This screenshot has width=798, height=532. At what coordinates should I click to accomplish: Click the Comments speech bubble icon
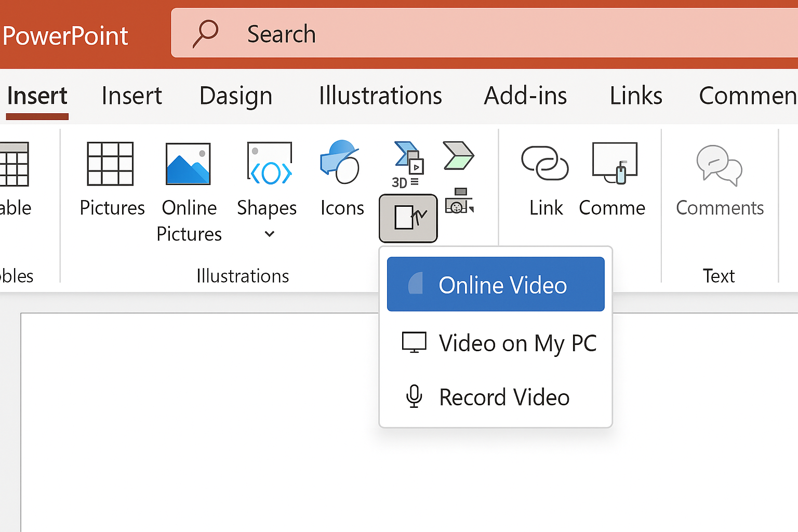tap(720, 165)
